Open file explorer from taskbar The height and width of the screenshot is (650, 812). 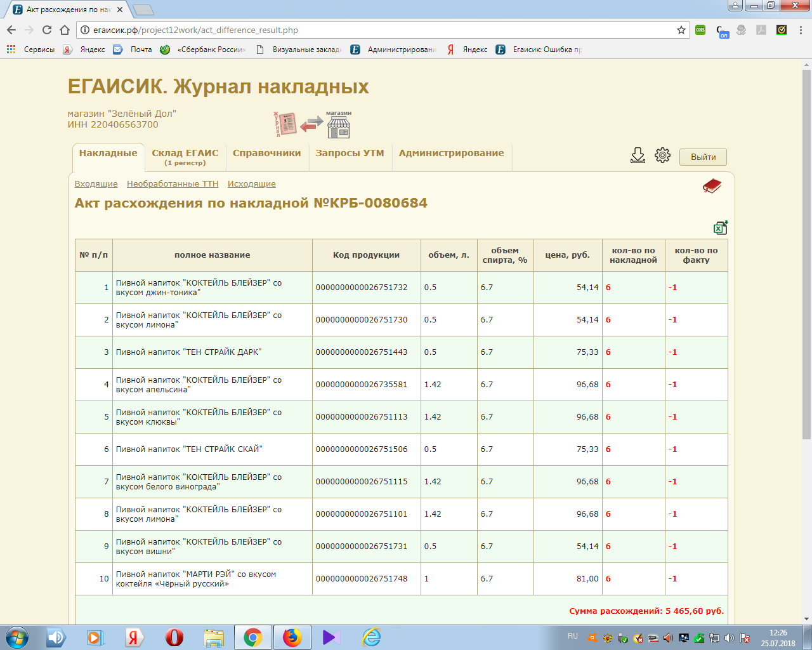click(214, 637)
